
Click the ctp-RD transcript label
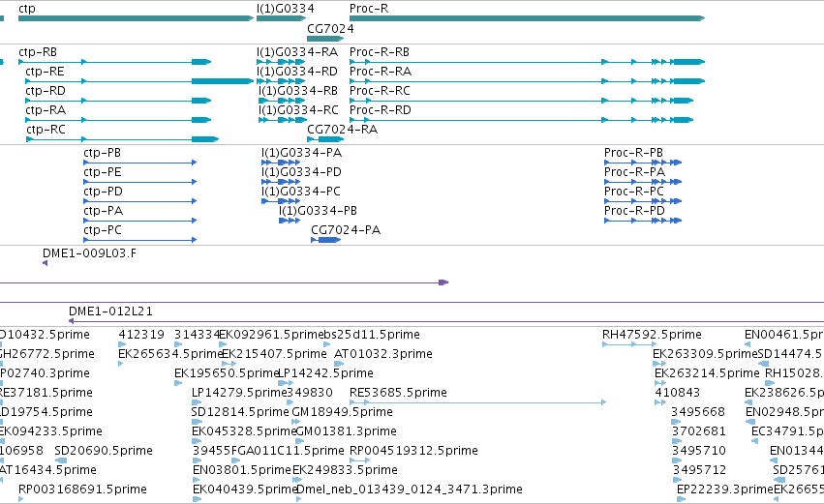46,91
